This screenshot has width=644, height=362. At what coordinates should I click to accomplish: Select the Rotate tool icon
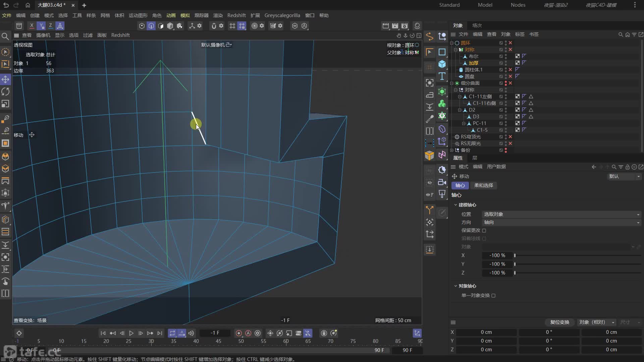pyautogui.click(x=5, y=92)
